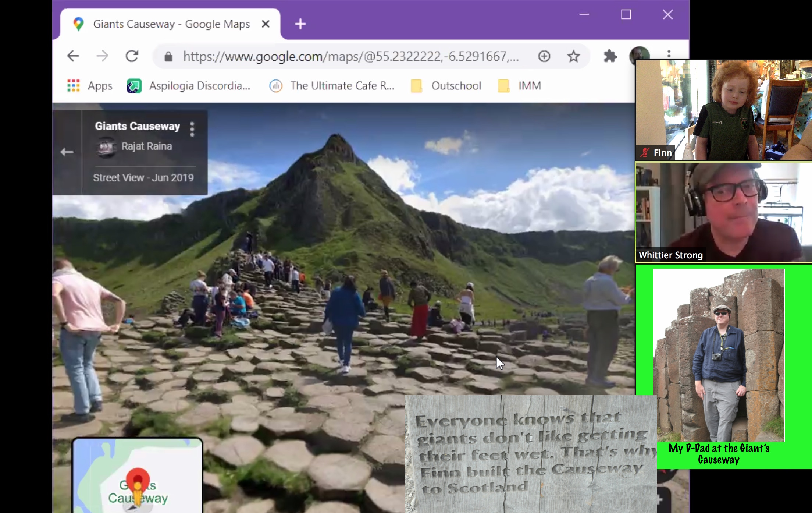Viewport: 812px width, 513px height.
Task: Select the Giants Causeway Google Maps tab
Action: click(171, 24)
